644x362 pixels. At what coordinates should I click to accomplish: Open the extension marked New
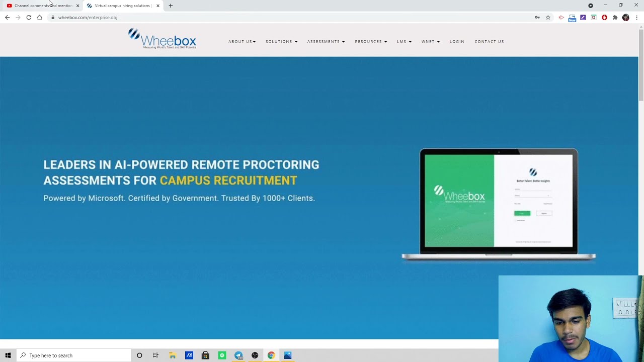click(572, 18)
